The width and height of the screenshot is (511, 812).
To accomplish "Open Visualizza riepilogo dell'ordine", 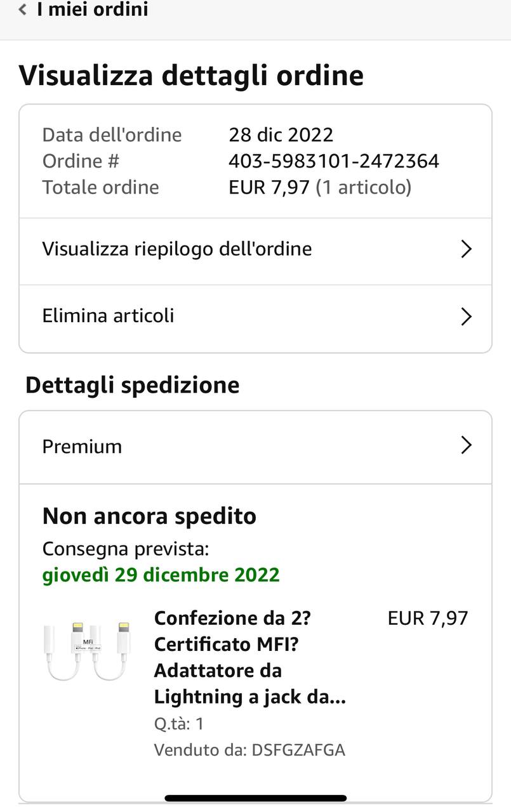I will pos(177,249).
